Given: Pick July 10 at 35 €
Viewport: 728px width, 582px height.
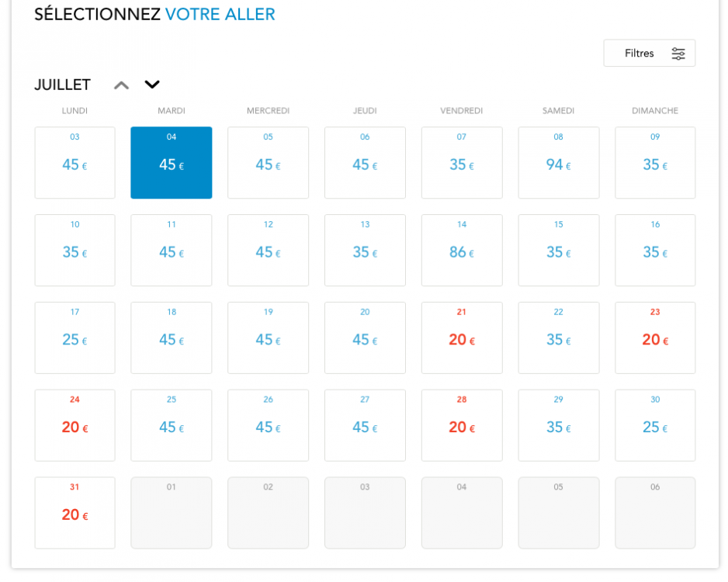Looking at the screenshot, I should 75,251.
